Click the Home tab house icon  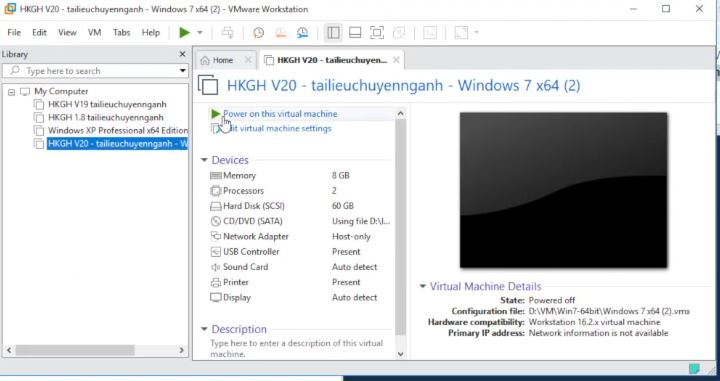point(205,60)
